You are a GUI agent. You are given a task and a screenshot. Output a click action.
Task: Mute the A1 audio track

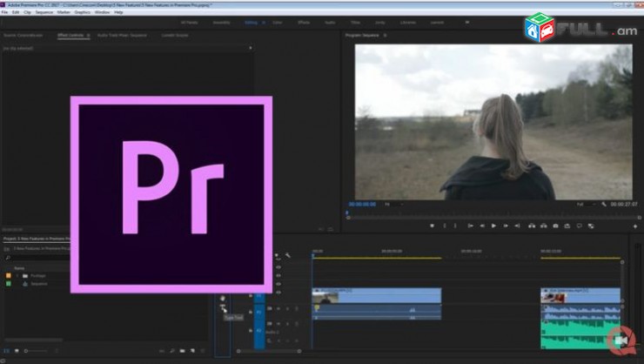coord(278,308)
